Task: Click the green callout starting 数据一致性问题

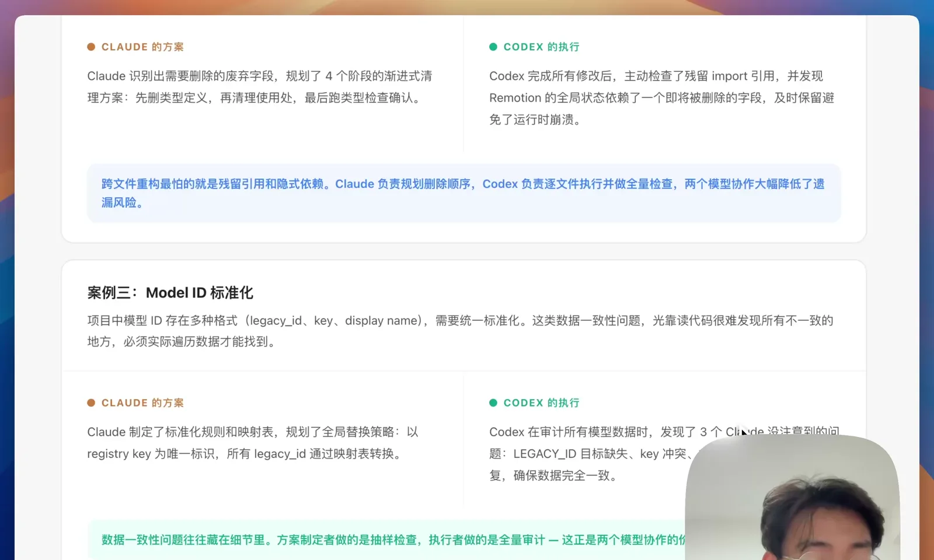Action: [x=386, y=540]
